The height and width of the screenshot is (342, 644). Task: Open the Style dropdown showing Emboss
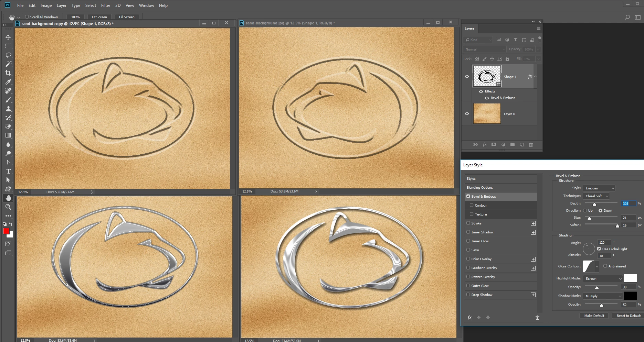point(599,188)
